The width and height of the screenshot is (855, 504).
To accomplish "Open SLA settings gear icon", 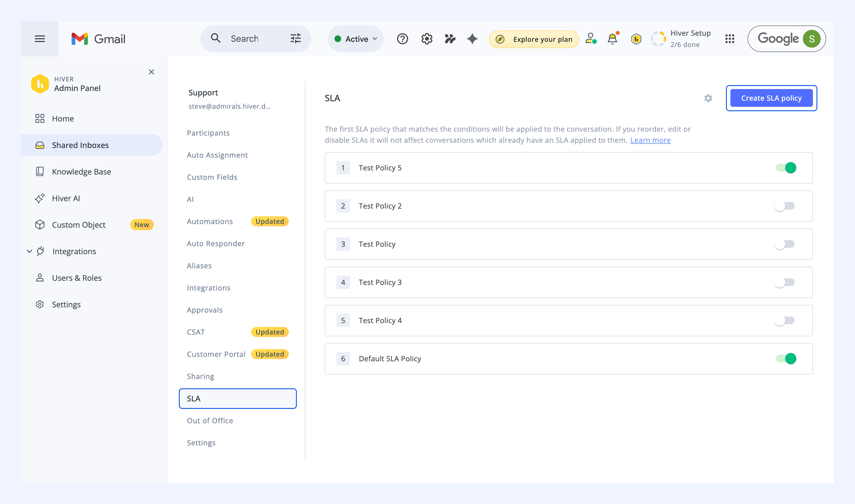I will tap(708, 98).
